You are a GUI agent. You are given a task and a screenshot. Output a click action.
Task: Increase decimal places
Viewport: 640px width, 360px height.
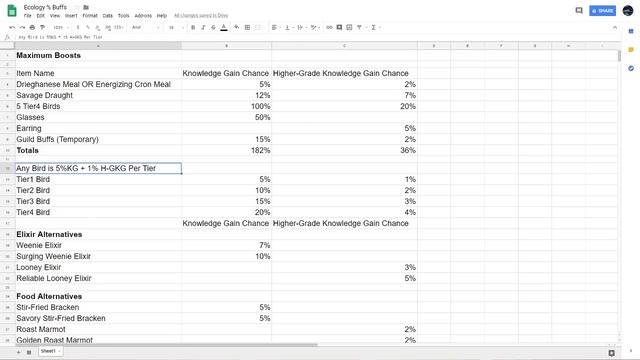pos(108,27)
